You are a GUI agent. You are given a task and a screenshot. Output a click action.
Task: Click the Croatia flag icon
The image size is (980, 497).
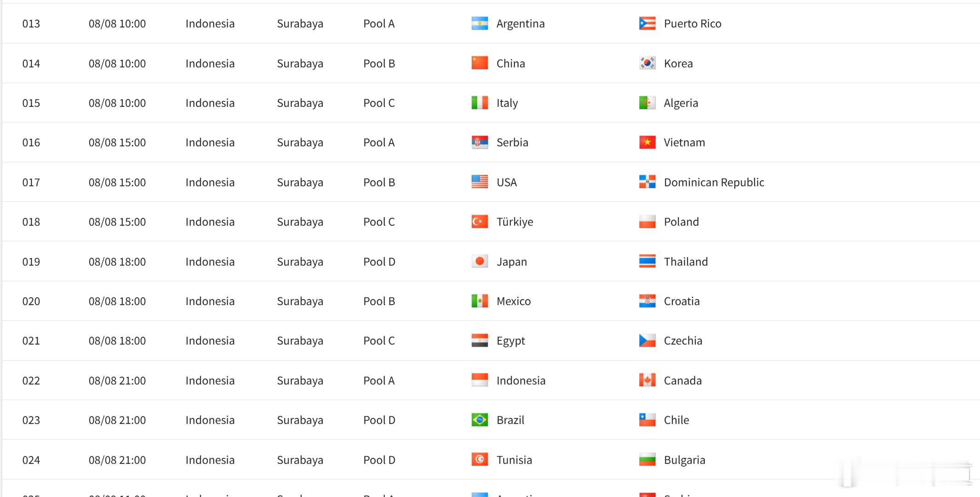coord(647,301)
